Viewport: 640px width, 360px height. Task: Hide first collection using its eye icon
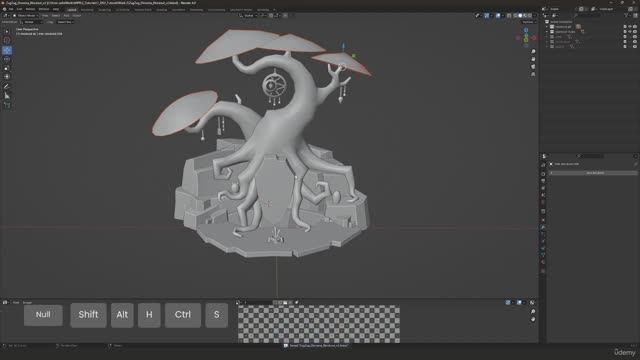pos(630,27)
